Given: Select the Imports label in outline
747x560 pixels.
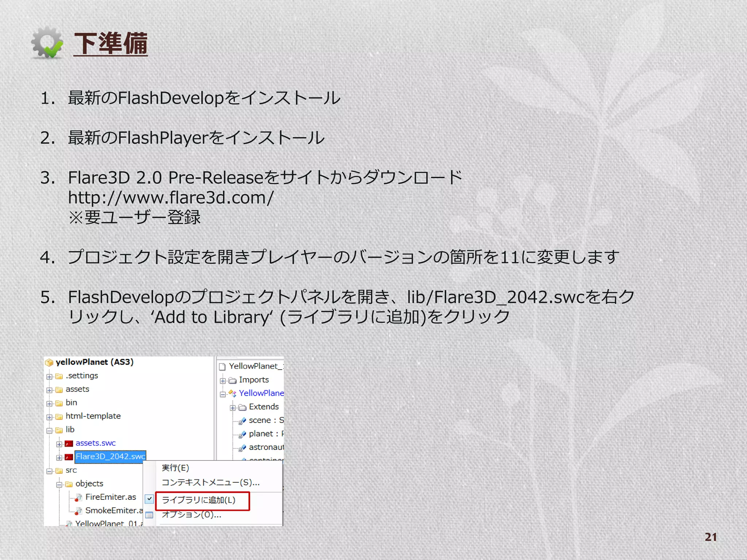Looking at the screenshot, I should click(254, 380).
